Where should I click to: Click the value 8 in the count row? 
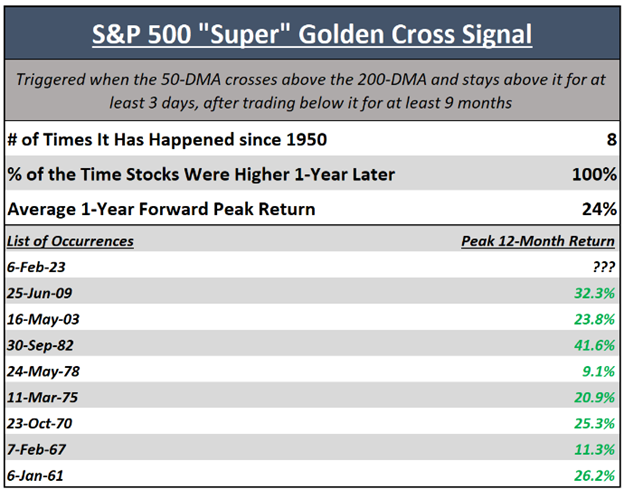(610, 140)
